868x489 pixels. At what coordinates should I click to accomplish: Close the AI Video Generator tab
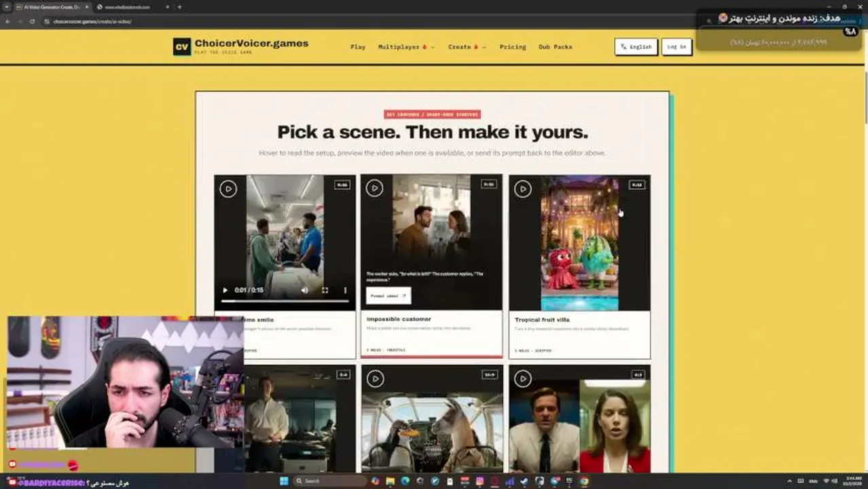point(87,7)
